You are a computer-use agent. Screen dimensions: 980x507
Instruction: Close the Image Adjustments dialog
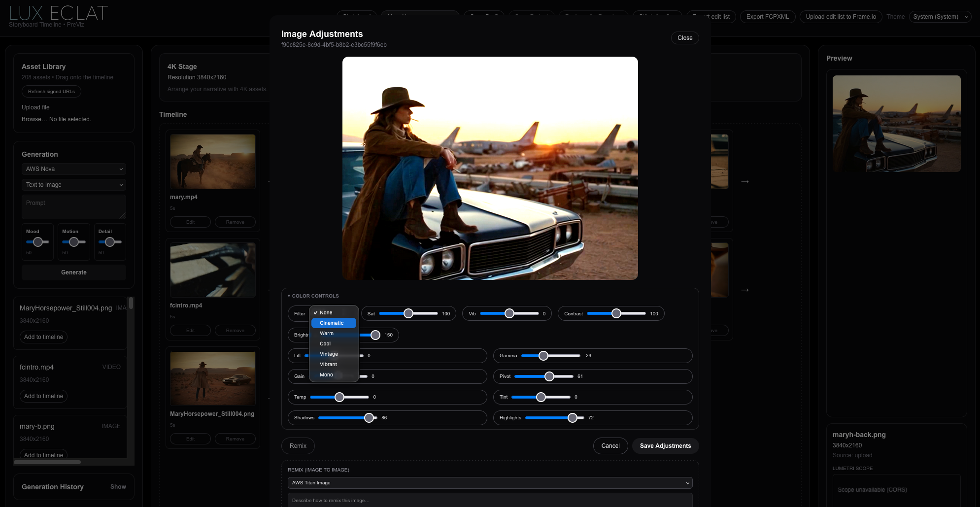[x=684, y=38]
